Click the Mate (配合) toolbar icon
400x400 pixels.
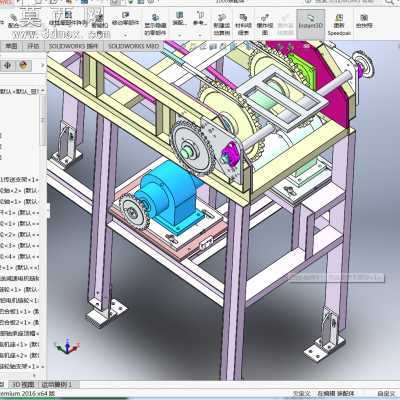point(13,21)
